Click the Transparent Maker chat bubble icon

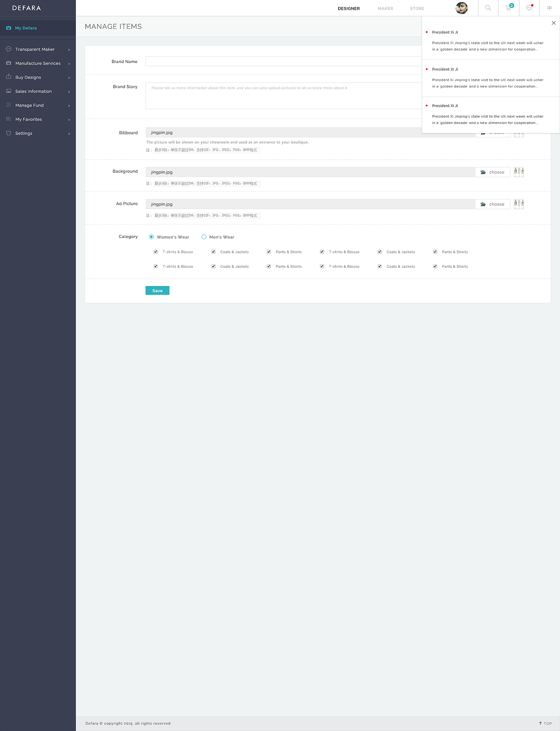(x=9, y=49)
